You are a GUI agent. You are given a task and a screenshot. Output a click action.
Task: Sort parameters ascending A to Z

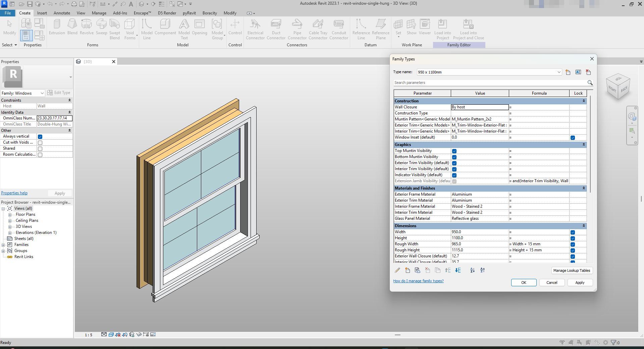coord(472,270)
